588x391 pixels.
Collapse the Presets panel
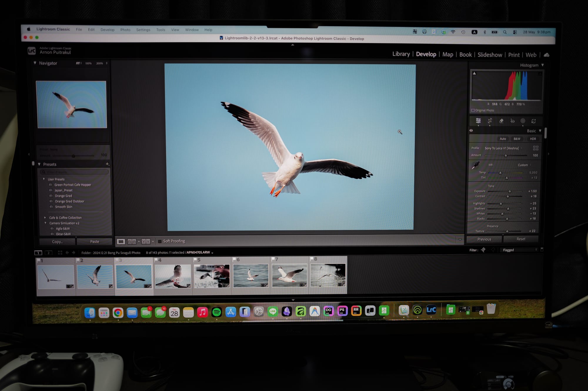[39, 164]
